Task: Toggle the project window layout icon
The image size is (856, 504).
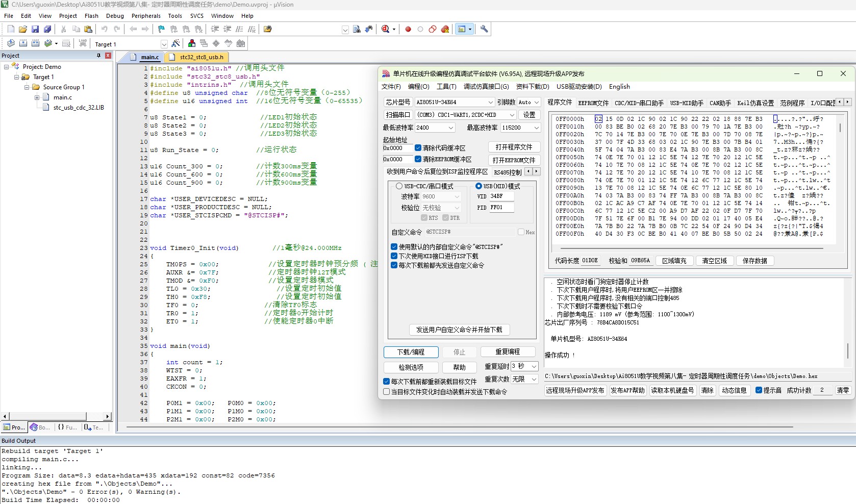Action: pos(462,29)
